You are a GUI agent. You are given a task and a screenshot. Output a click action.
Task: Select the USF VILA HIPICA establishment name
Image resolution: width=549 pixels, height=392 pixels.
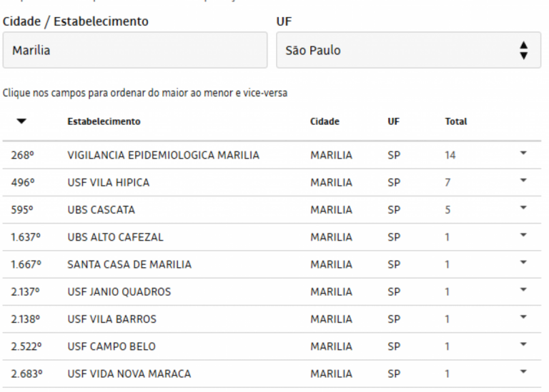[x=109, y=183]
